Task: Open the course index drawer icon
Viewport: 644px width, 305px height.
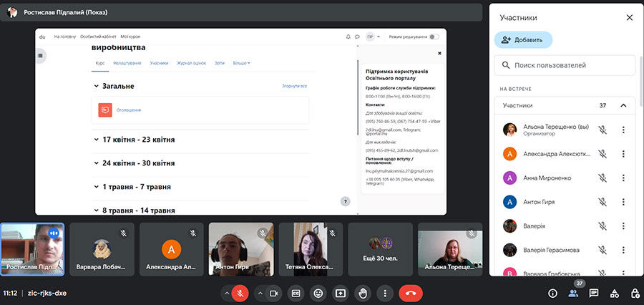Action: [x=40, y=56]
